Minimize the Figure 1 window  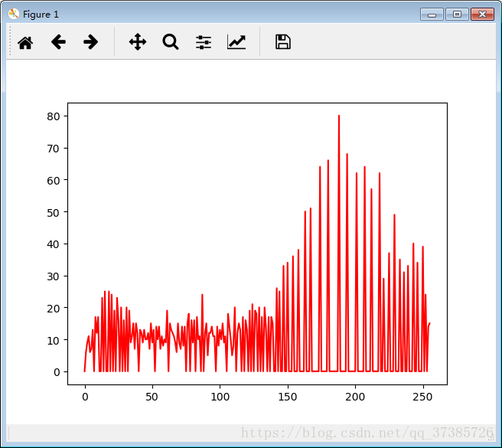tap(432, 15)
